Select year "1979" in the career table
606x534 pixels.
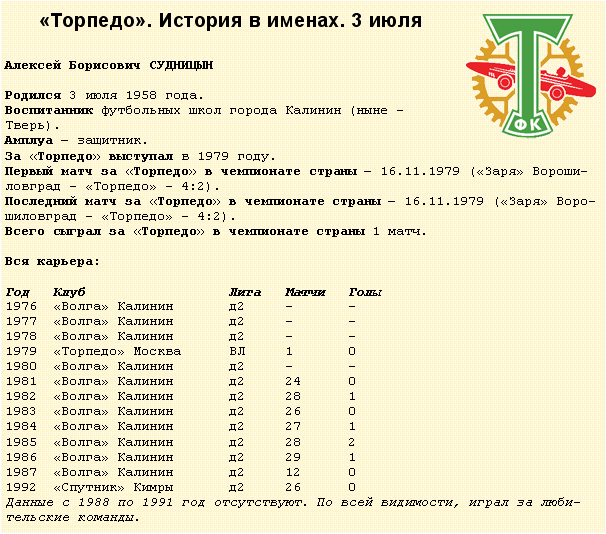click(21, 351)
